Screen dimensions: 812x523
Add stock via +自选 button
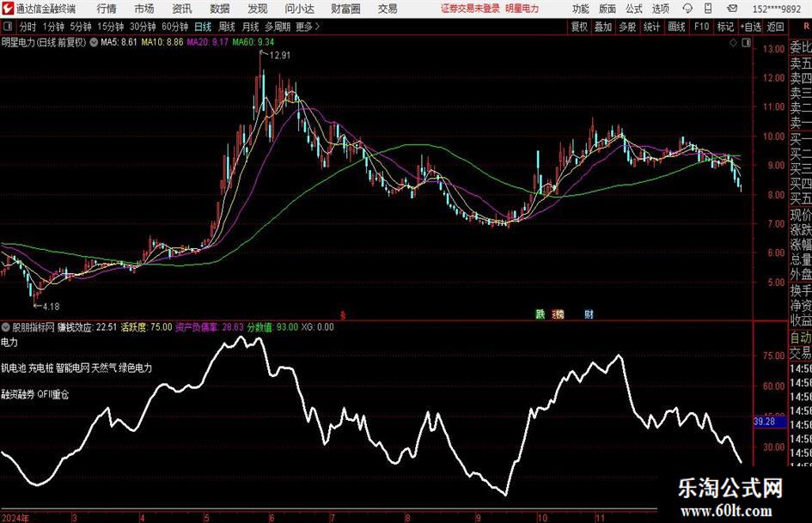(750, 27)
